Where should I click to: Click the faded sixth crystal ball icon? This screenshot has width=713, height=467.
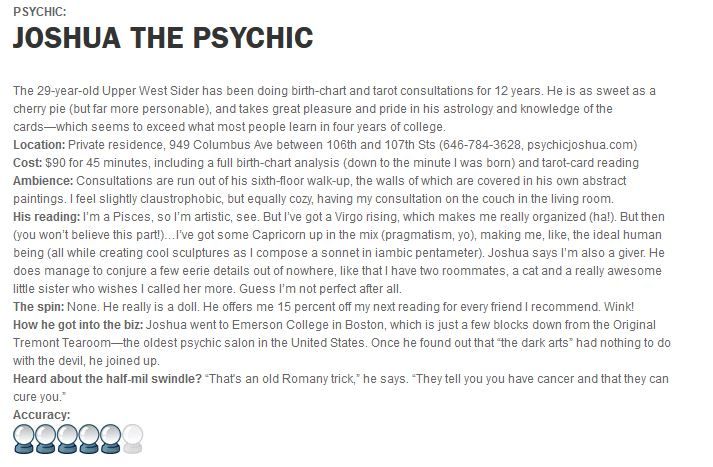pos(133,439)
